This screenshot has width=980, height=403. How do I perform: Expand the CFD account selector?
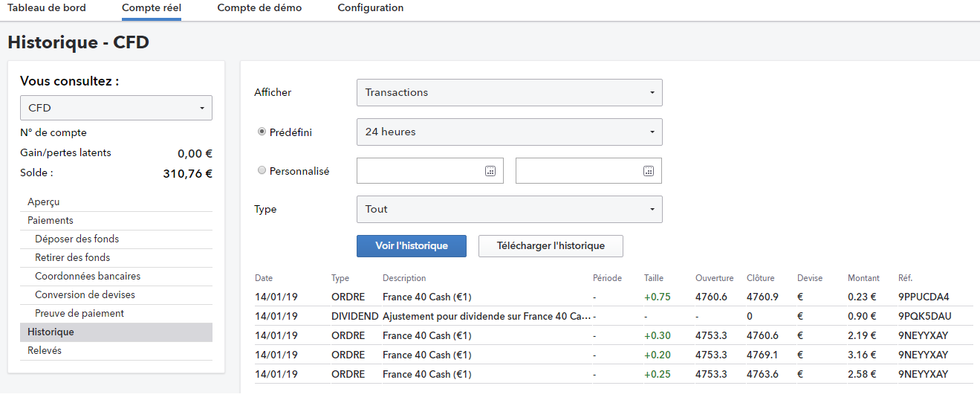[116, 108]
